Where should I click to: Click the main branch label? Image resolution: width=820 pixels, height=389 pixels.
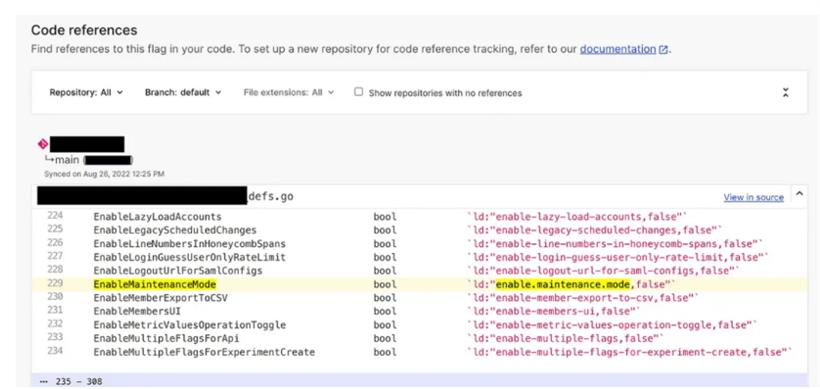coord(67,159)
